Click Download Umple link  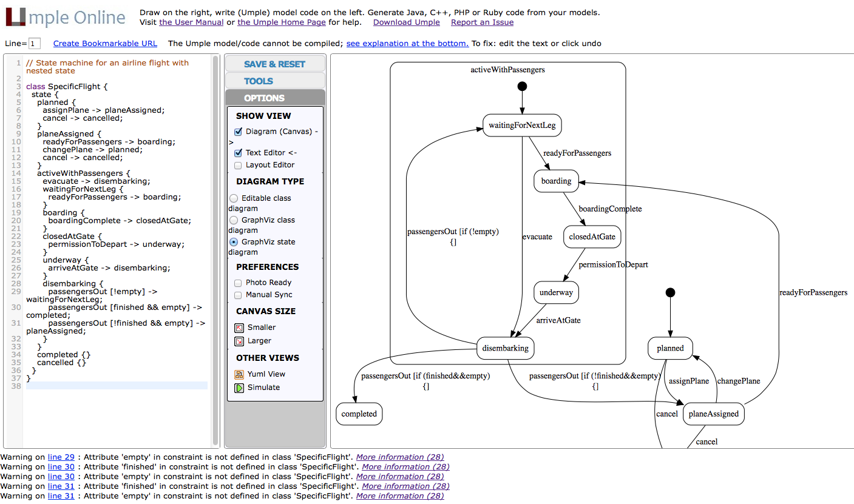[406, 22]
